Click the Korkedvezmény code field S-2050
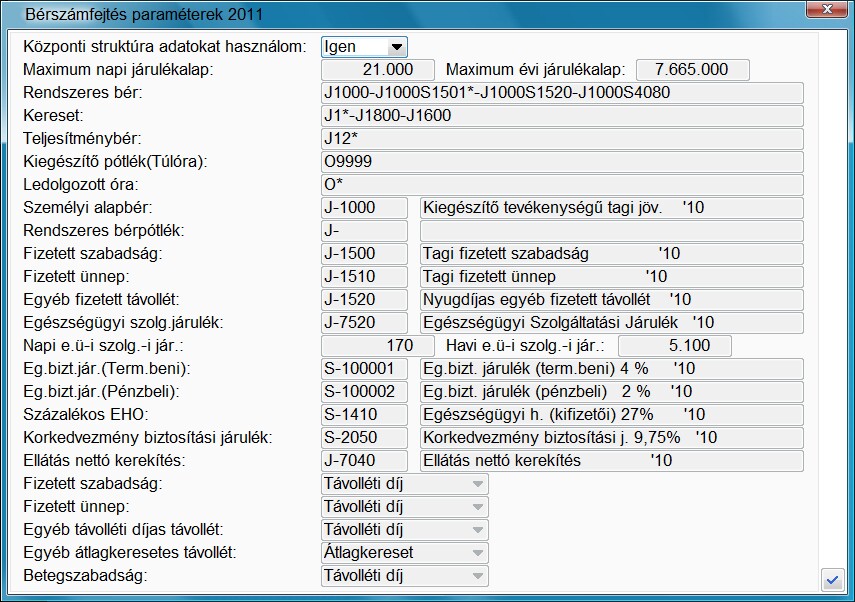 364,437
